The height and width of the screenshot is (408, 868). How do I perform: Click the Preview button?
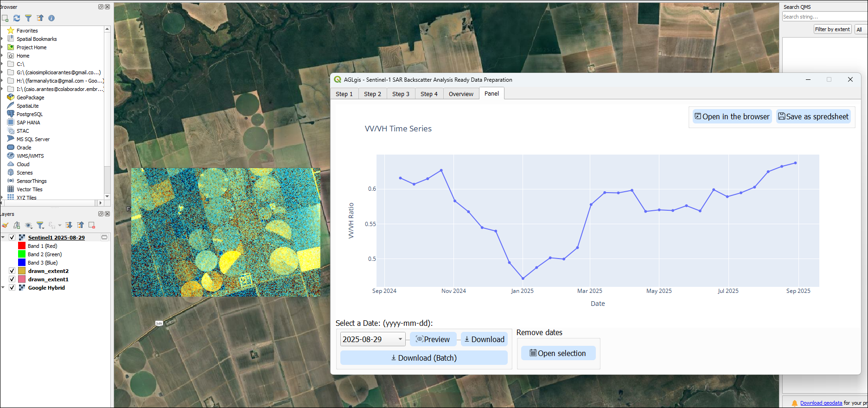[x=433, y=339]
